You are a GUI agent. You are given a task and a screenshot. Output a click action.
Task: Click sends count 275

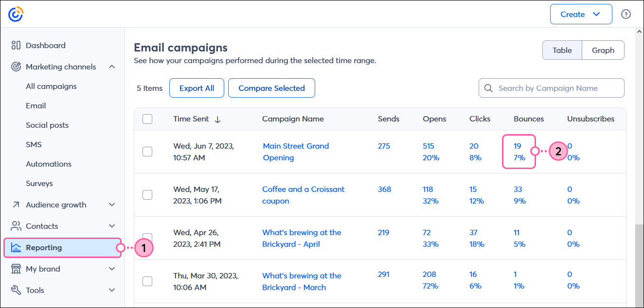click(x=384, y=146)
